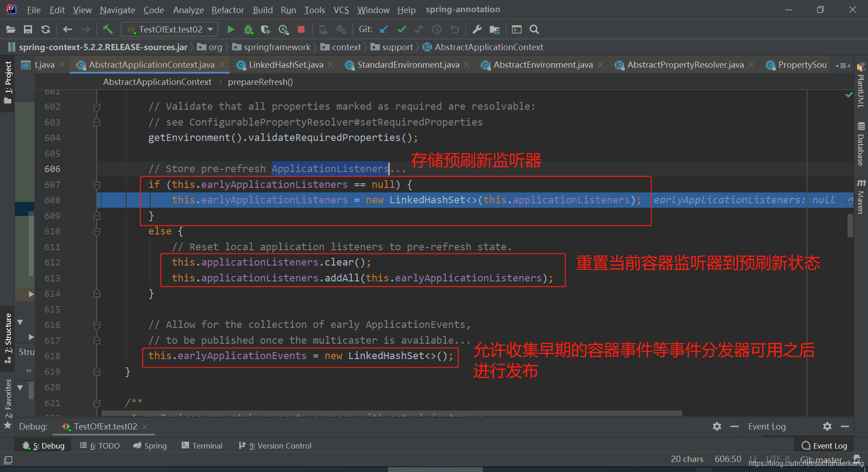Toggle the 5: Debug tool window
Viewport: 868px width, 472px height.
point(43,446)
